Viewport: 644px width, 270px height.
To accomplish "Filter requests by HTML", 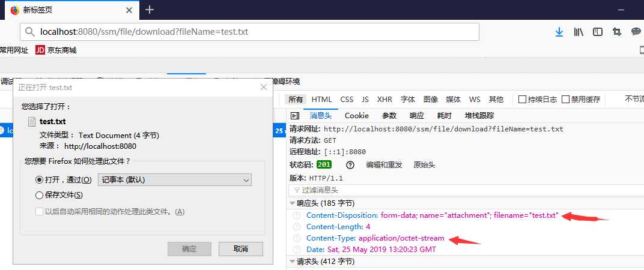I will pos(321,100).
